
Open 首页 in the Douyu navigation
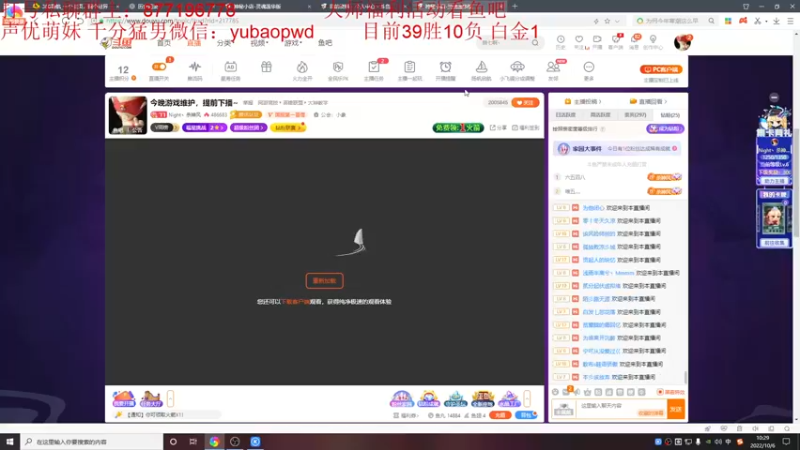(164, 43)
